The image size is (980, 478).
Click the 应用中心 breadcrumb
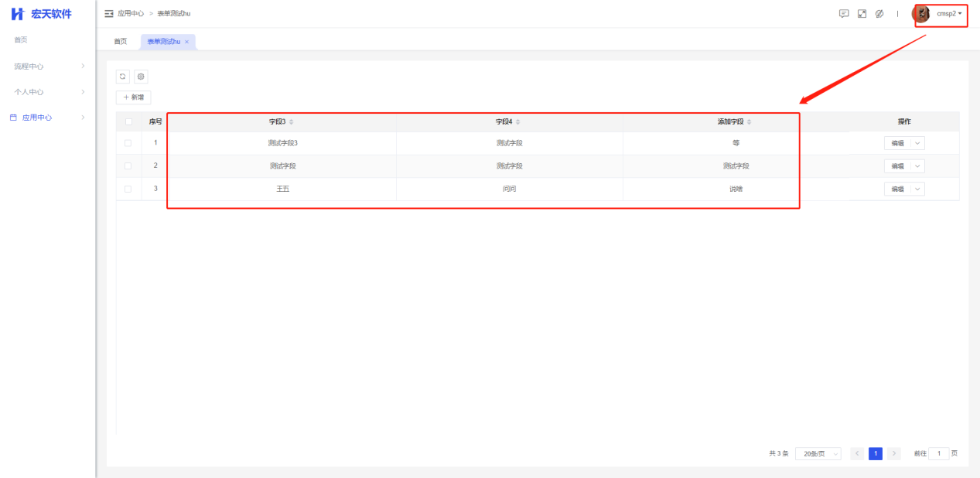pyautogui.click(x=131, y=14)
